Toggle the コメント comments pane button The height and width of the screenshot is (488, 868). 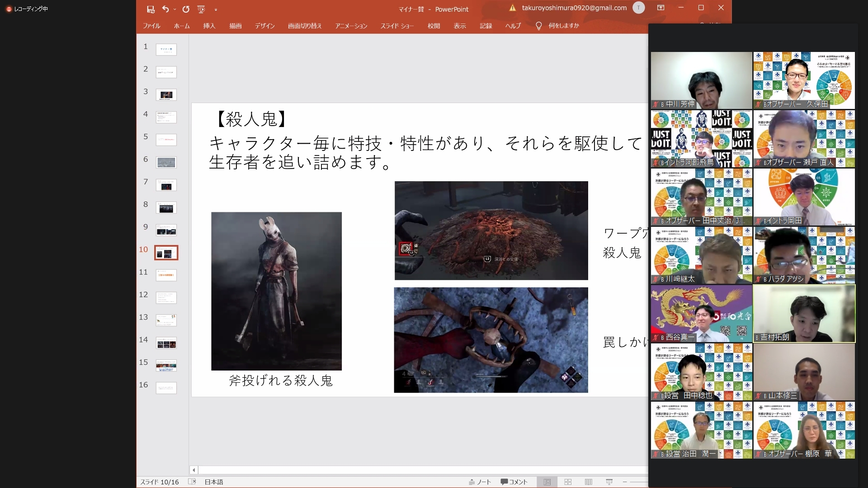514,482
